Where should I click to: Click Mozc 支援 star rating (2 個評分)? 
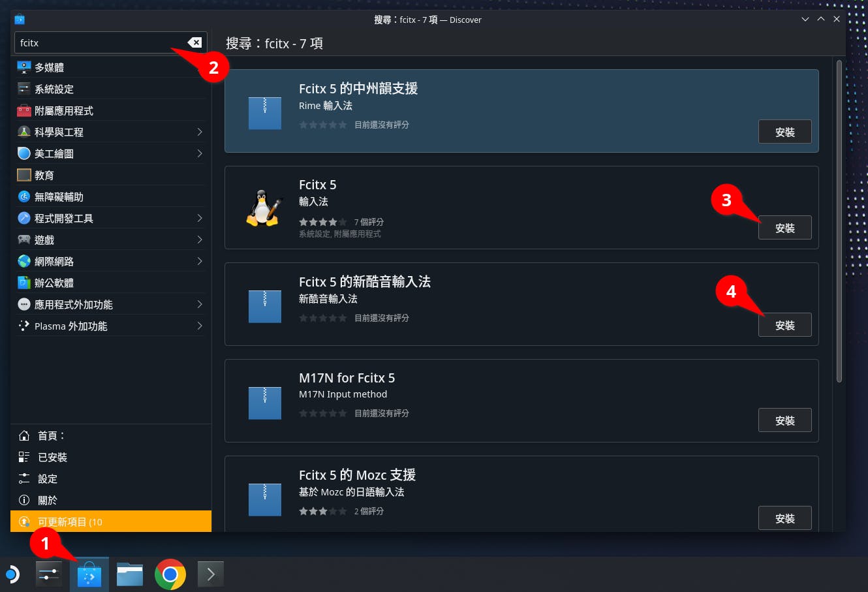click(x=323, y=511)
